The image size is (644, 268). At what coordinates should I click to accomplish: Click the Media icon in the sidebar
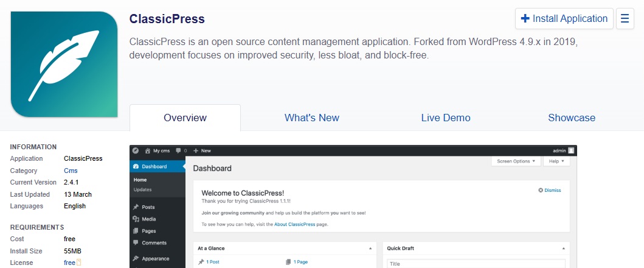[x=136, y=219]
